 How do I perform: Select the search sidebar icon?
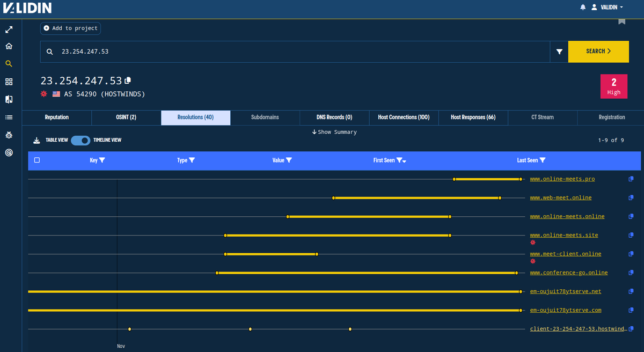pos(9,64)
